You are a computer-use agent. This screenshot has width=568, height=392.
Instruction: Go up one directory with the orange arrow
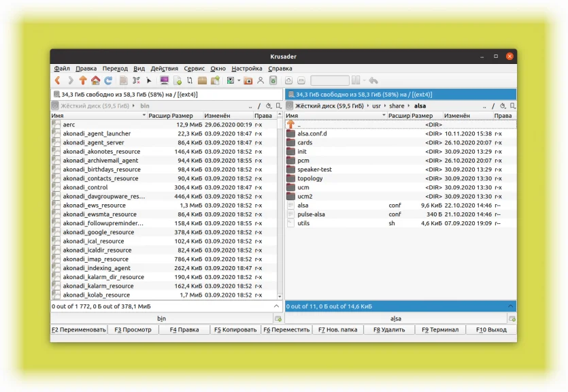coord(83,80)
